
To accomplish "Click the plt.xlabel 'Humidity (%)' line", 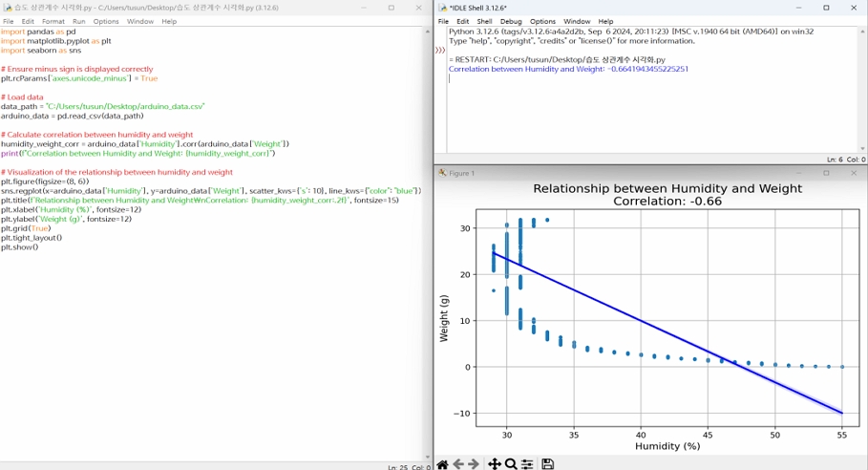I will tap(71, 210).
